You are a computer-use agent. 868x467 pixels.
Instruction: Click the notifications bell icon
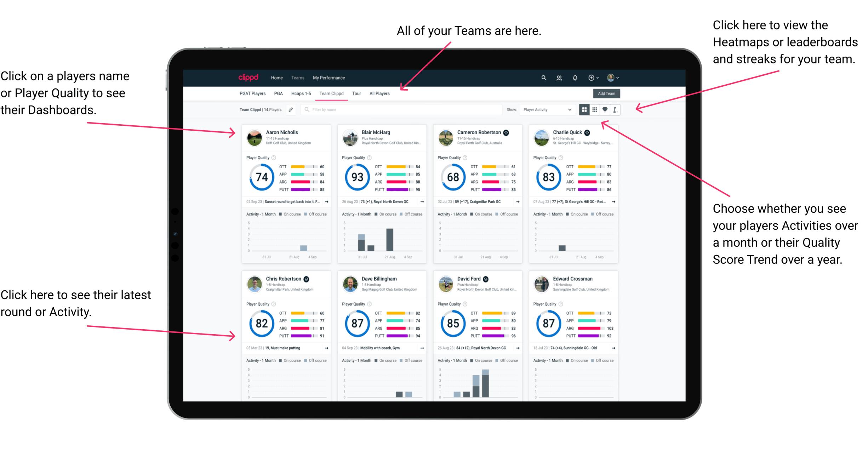[577, 77]
